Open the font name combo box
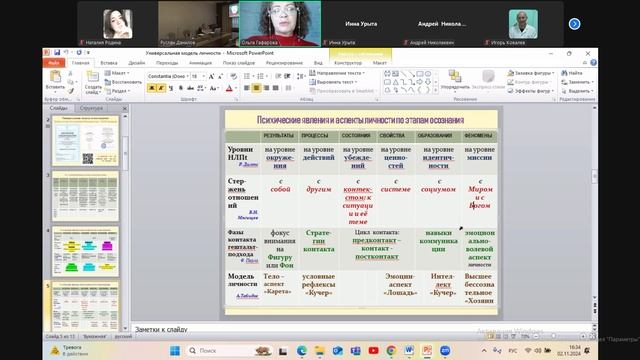This screenshot has width=640, height=360. click(168, 76)
